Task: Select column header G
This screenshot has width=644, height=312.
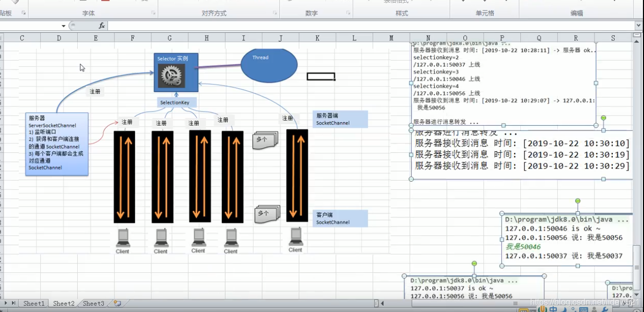Action: click(170, 38)
